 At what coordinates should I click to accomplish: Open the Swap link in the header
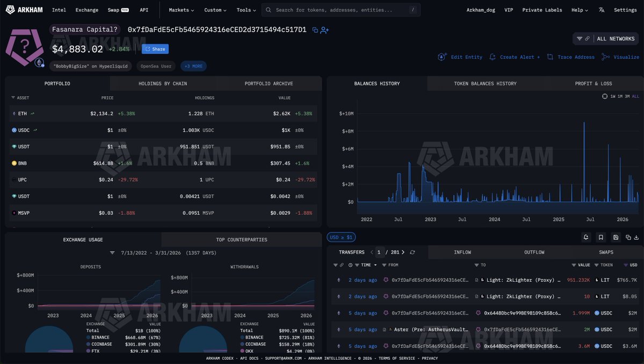pyautogui.click(x=118, y=10)
